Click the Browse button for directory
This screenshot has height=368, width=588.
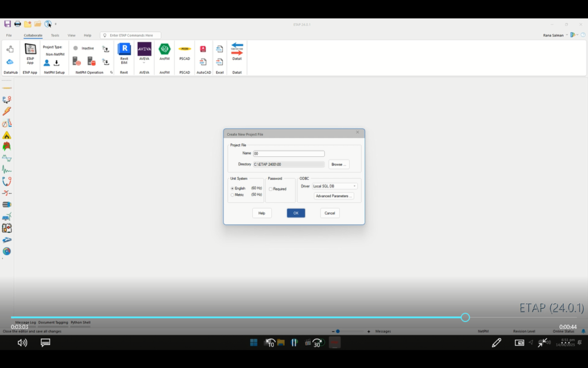coord(339,164)
